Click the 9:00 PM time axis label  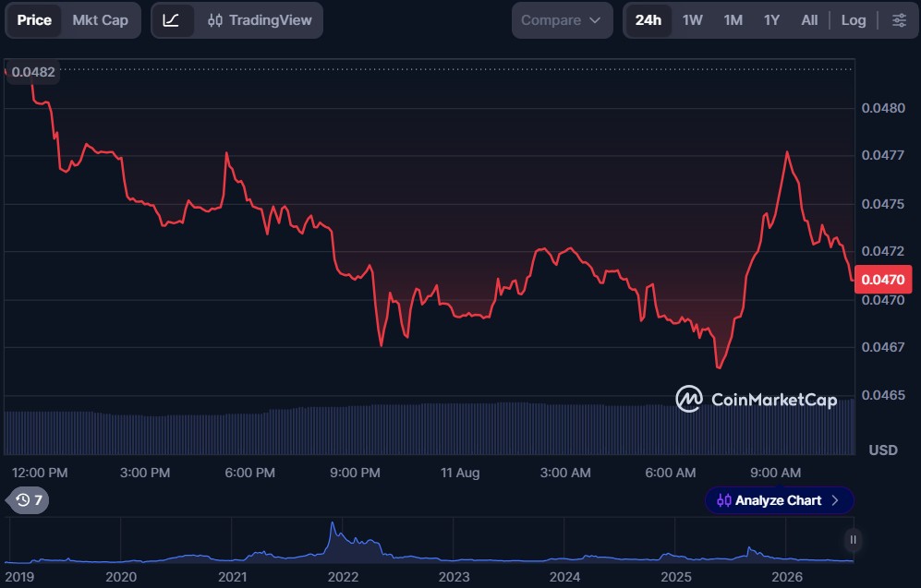point(355,473)
